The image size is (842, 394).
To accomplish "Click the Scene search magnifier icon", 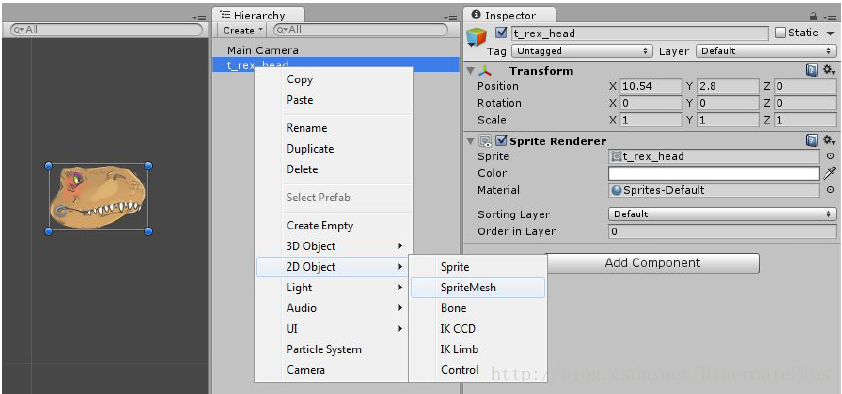I will (x=19, y=30).
